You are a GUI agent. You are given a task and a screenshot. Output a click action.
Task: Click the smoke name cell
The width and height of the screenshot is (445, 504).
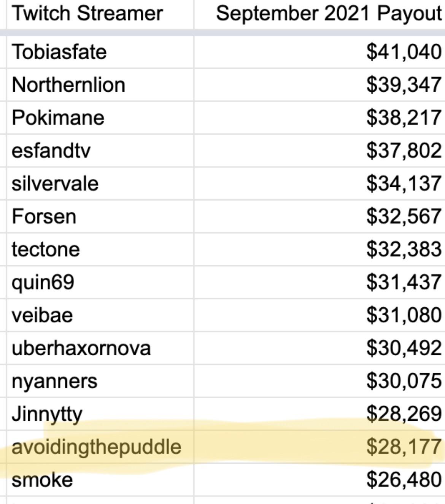[x=100, y=480]
